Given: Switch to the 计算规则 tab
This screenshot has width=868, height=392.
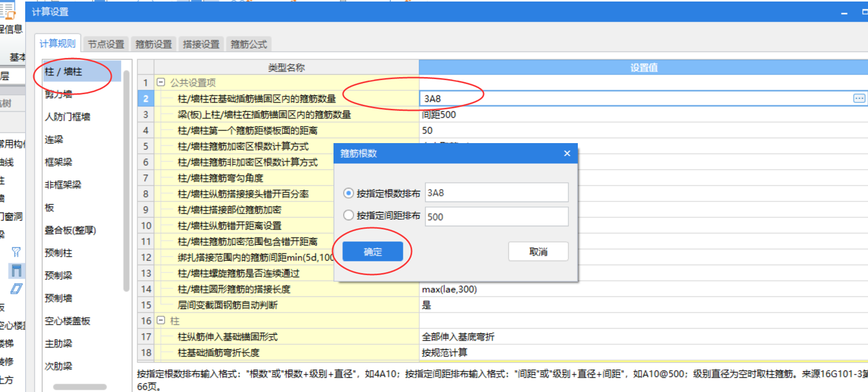Looking at the screenshot, I should coord(57,43).
